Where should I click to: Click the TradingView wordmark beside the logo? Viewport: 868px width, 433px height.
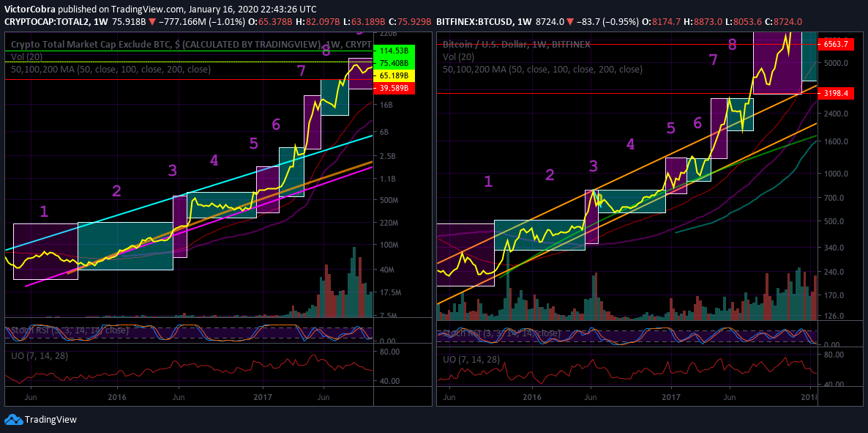point(51,420)
